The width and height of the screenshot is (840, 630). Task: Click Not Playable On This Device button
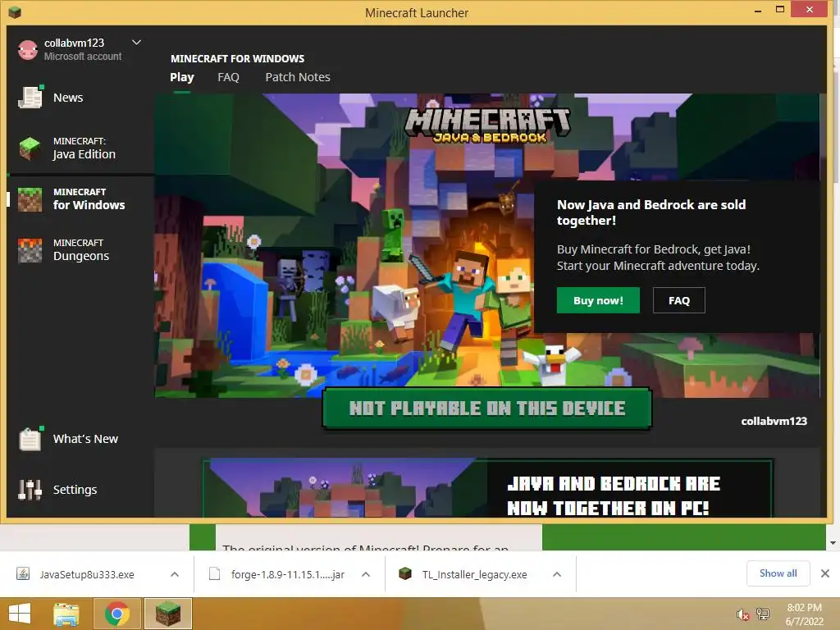[x=487, y=409]
